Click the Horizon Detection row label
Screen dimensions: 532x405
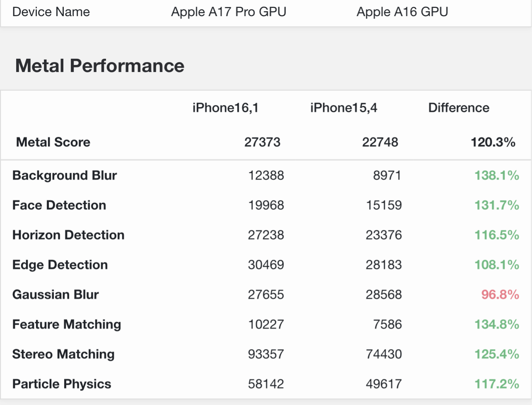pos(68,235)
